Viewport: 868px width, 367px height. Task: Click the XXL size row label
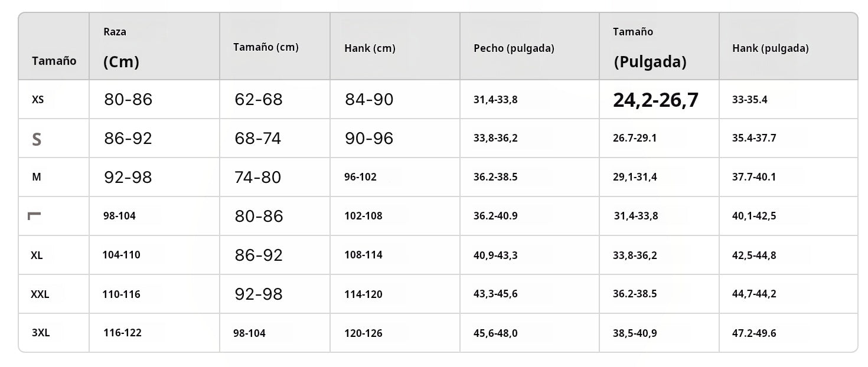coord(40,294)
